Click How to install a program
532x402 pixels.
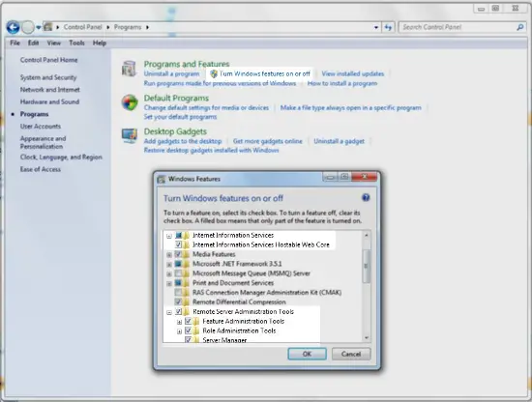pyautogui.click(x=342, y=83)
